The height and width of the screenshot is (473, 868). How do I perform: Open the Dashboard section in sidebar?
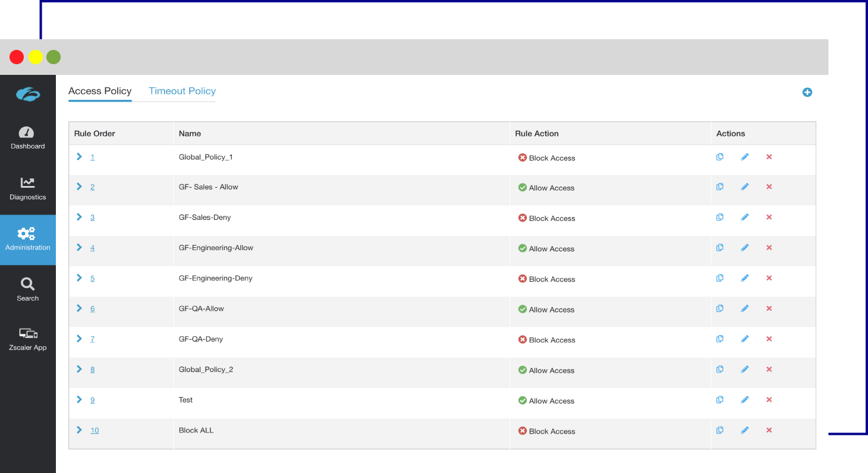[x=27, y=138]
